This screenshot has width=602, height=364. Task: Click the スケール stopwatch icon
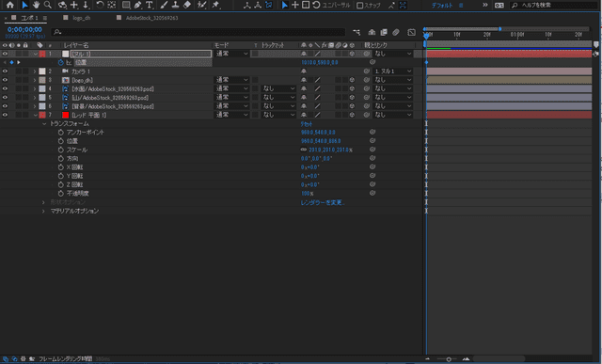(60, 150)
